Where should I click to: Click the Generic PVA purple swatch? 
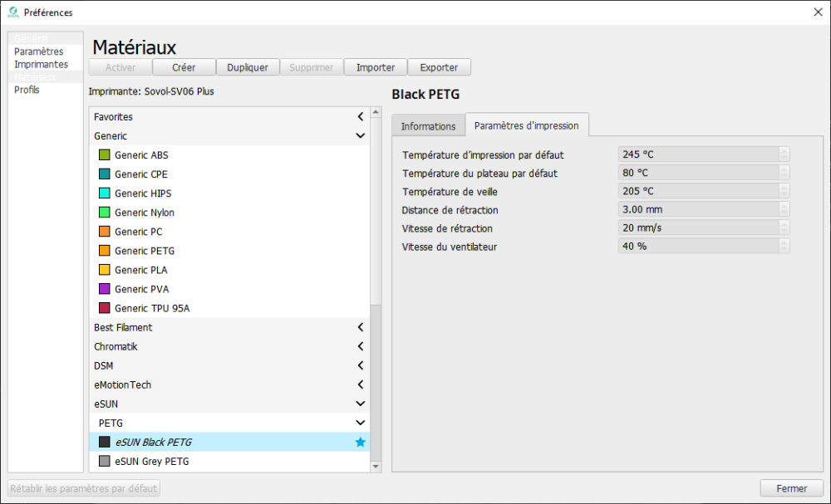(x=105, y=289)
